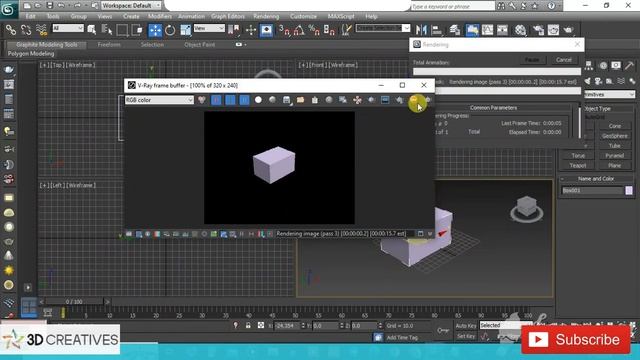Switch to the Object Paint ribbon tab
This screenshot has width=640, height=360.
pos(200,44)
